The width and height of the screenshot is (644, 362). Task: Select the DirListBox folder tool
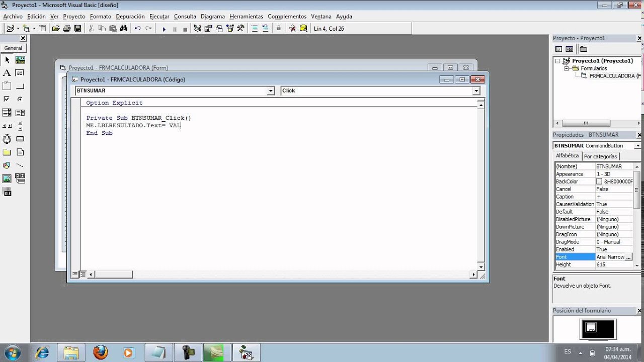(7, 152)
